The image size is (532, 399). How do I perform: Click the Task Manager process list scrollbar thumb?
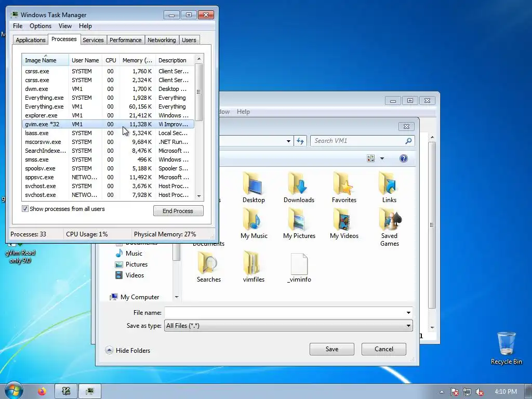pyautogui.click(x=199, y=92)
